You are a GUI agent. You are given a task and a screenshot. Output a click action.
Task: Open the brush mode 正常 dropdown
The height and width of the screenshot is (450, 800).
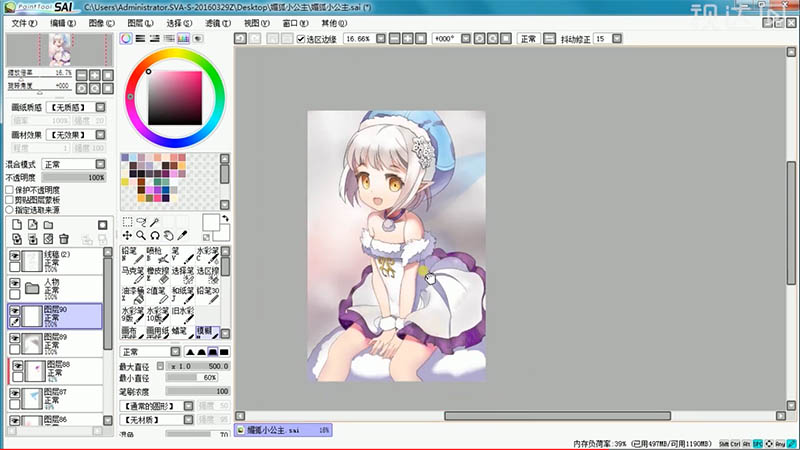tap(175, 352)
